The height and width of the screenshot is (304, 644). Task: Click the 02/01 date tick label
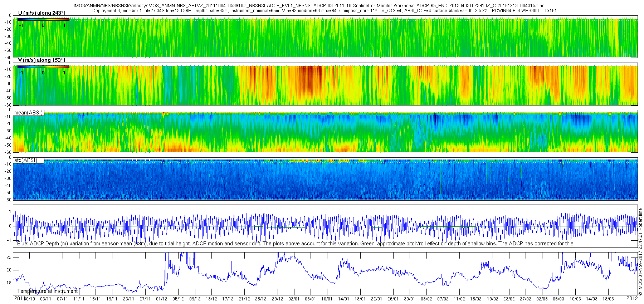click(x=294, y=299)
